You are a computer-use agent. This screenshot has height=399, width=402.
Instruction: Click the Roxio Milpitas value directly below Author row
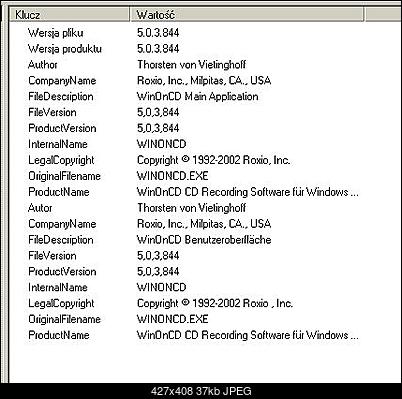click(x=204, y=81)
